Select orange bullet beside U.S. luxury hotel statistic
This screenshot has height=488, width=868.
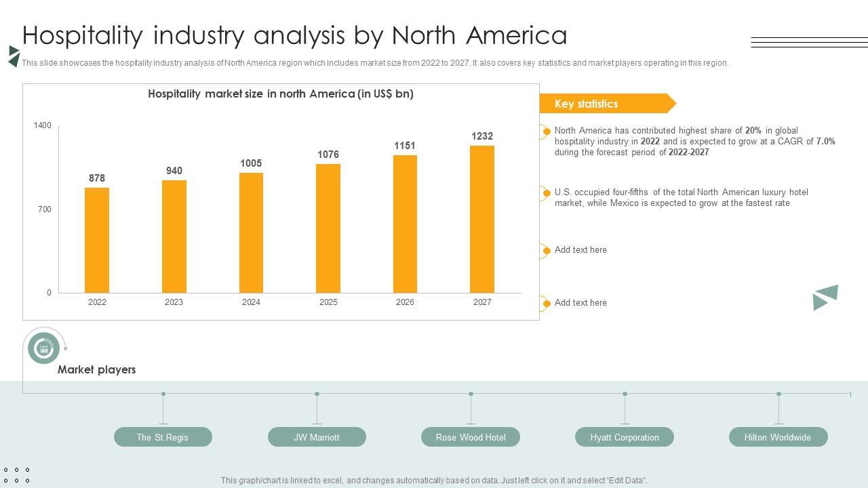point(546,194)
